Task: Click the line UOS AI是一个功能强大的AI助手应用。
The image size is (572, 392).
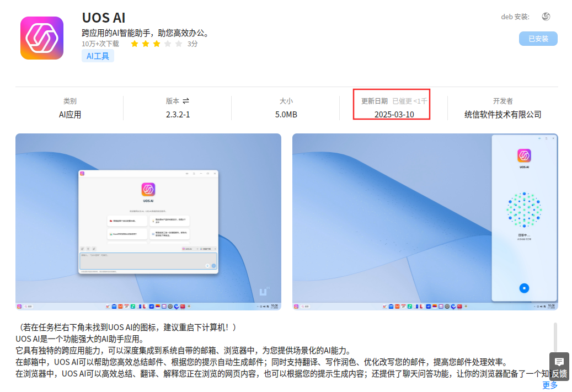Action: point(79,339)
